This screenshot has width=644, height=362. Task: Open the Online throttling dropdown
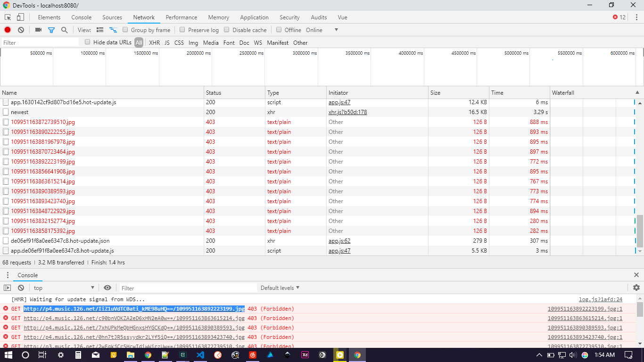click(322, 30)
